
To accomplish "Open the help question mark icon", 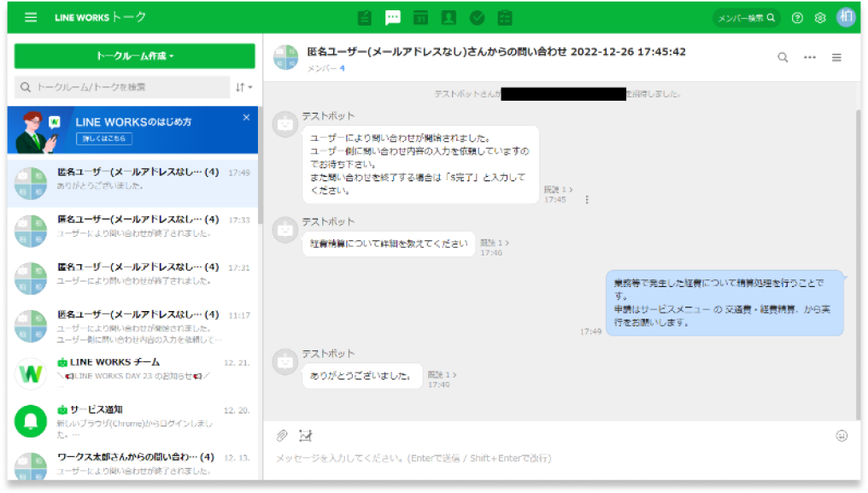I will click(797, 16).
